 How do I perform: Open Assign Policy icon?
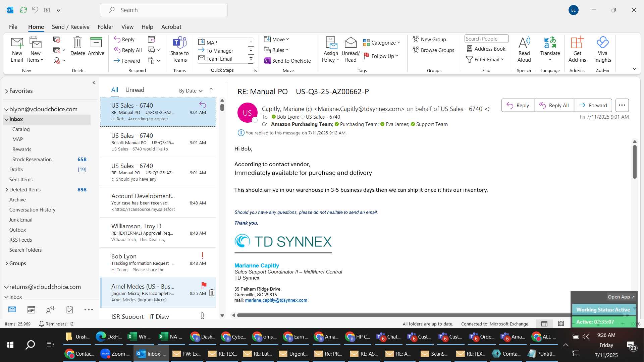tap(331, 50)
